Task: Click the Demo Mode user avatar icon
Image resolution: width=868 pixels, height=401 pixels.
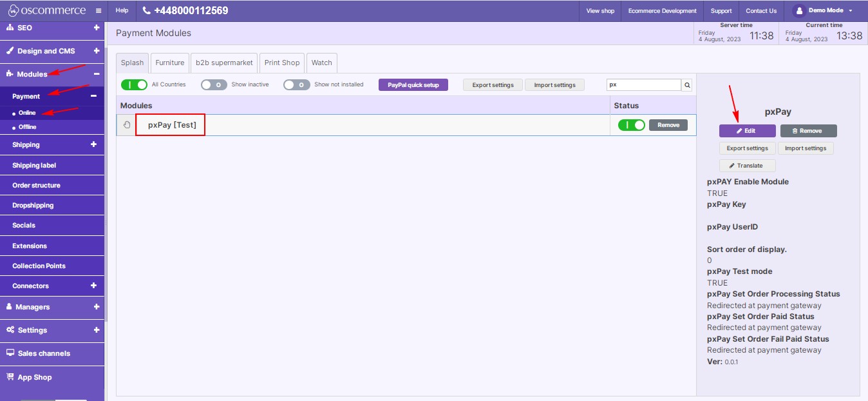Action: (x=799, y=10)
